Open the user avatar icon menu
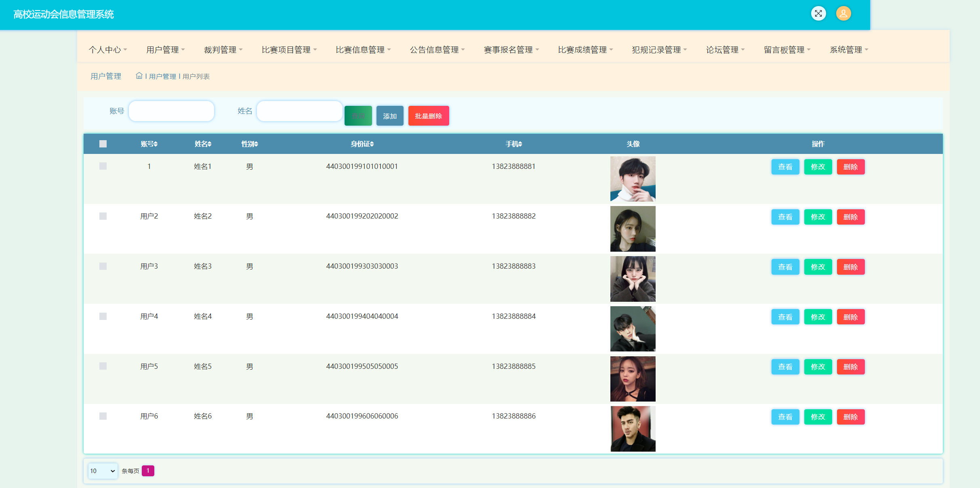 [x=843, y=14]
